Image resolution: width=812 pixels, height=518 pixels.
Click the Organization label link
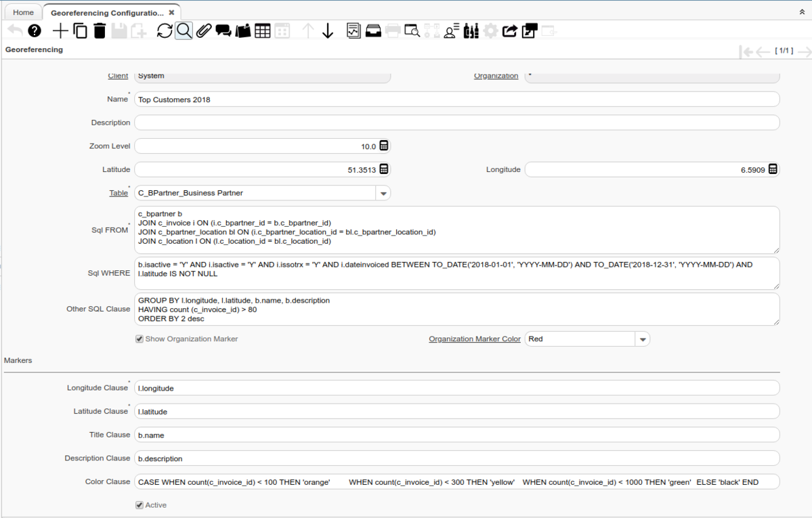(x=496, y=76)
